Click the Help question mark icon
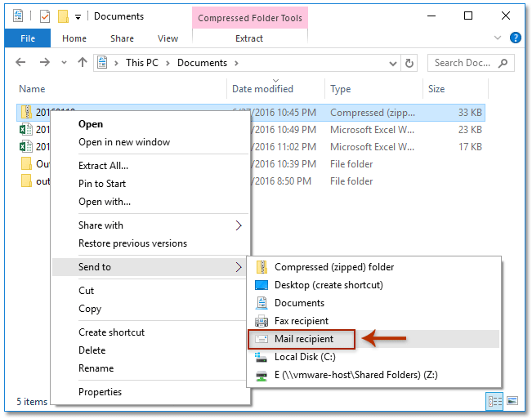Viewport: 532px width, 419px height. point(516,38)
